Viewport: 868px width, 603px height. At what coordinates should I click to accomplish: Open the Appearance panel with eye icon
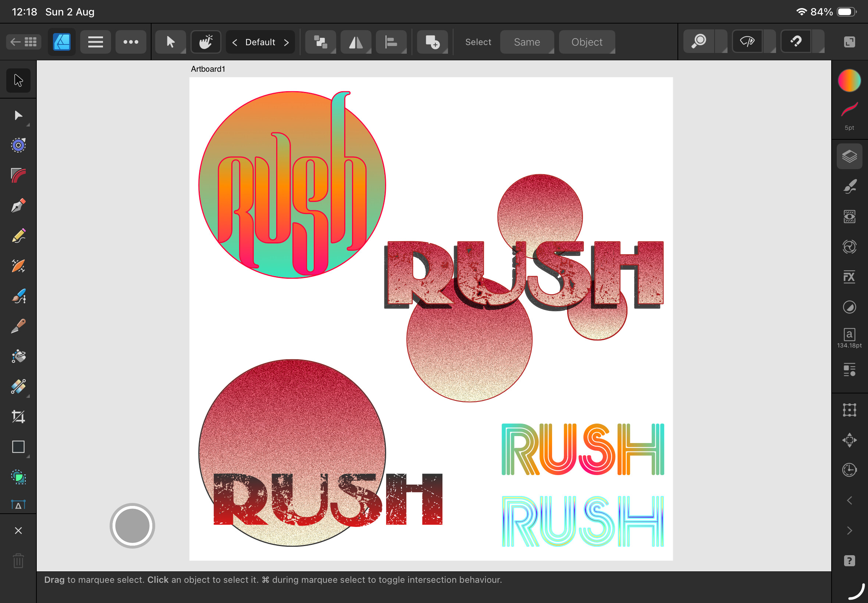[x=849, y=217]
